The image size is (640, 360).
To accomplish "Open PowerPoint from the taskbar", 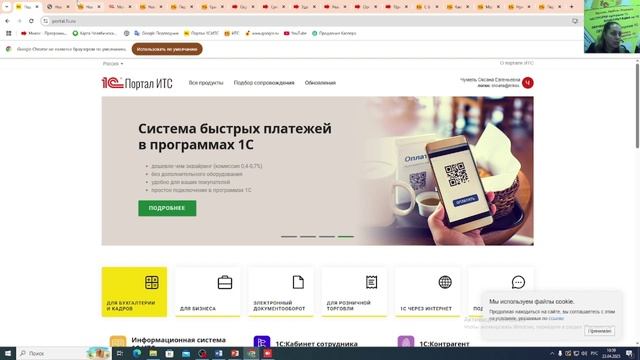I will click(x=235, y=353).
